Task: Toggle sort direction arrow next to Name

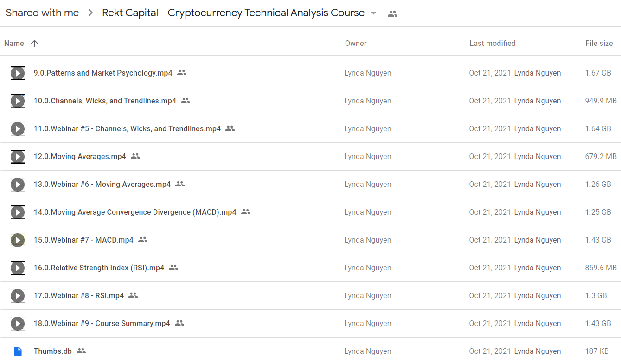Action: [x=34, y=43]
